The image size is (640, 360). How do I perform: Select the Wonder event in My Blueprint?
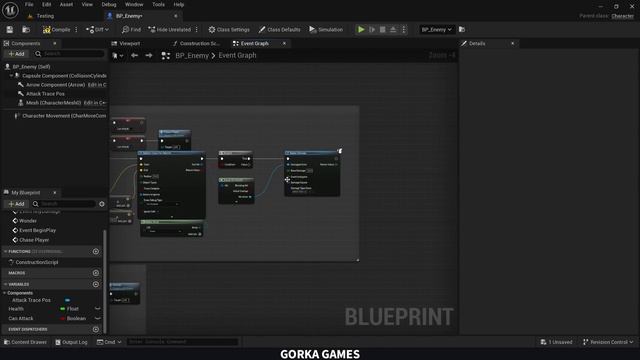tap(28, 221)
